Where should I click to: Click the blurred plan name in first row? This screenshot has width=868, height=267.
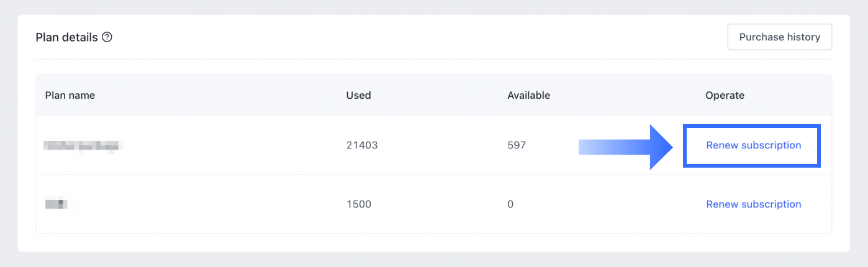click(x=83, y=147)
